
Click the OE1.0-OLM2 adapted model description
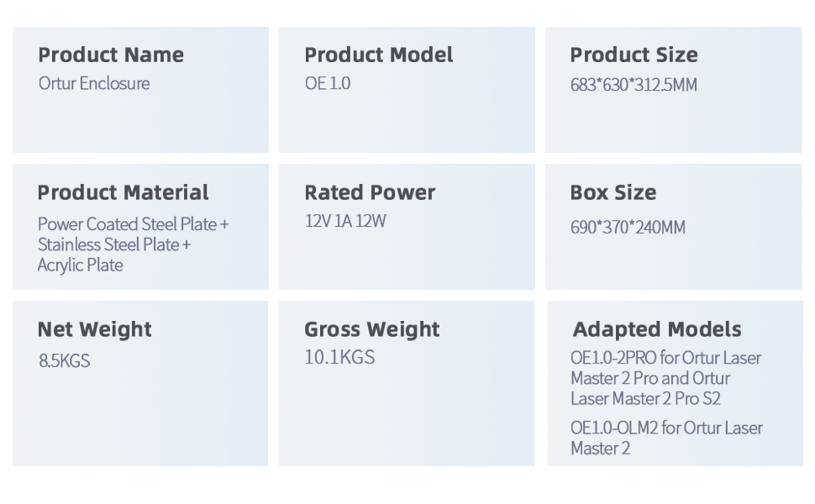(x=666, y=438)
